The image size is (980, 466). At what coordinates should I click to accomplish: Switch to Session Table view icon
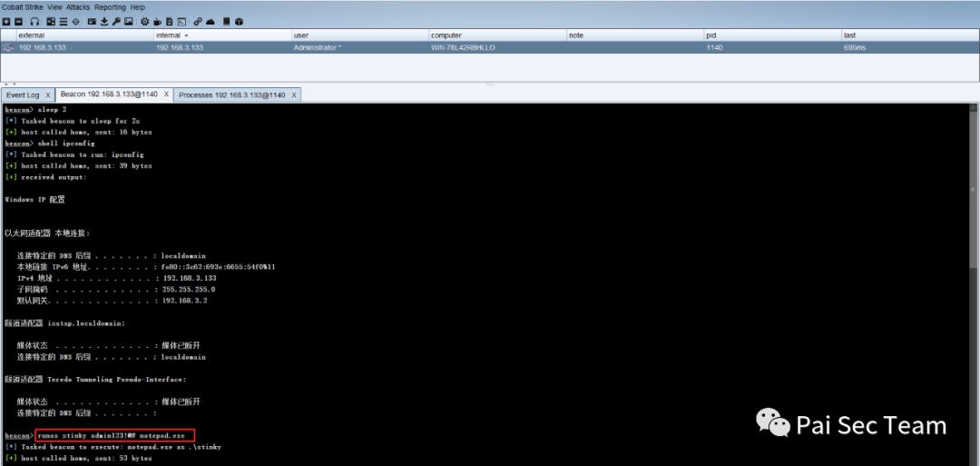[64, 22]
